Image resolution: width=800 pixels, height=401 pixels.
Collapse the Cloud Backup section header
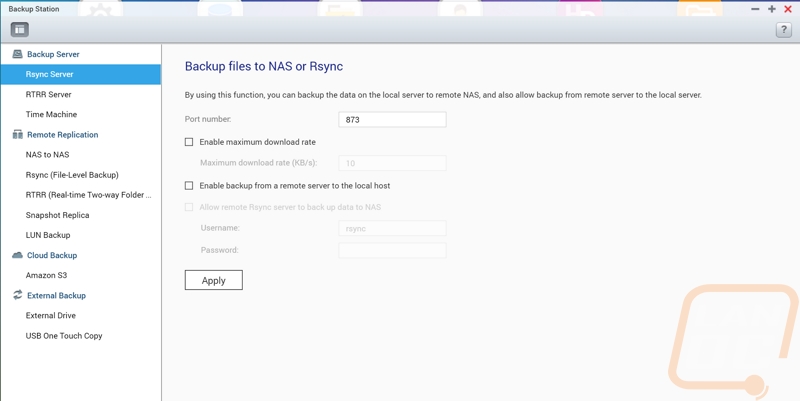[52, 255]
